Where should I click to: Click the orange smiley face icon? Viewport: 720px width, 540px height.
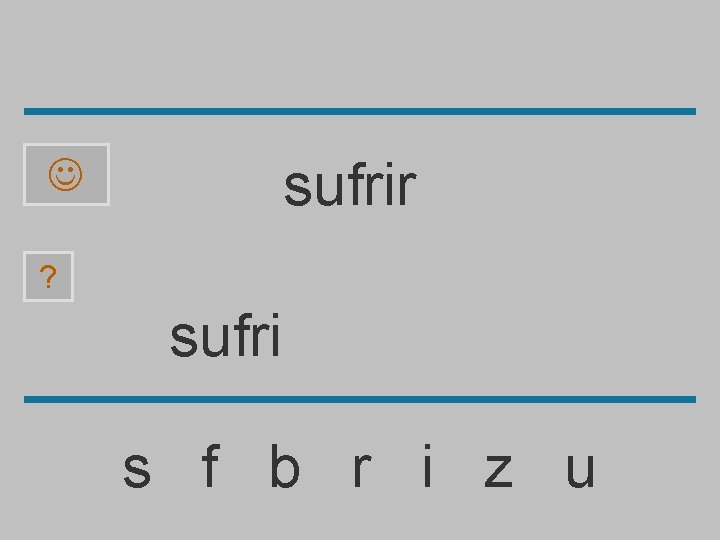(66, 174)
